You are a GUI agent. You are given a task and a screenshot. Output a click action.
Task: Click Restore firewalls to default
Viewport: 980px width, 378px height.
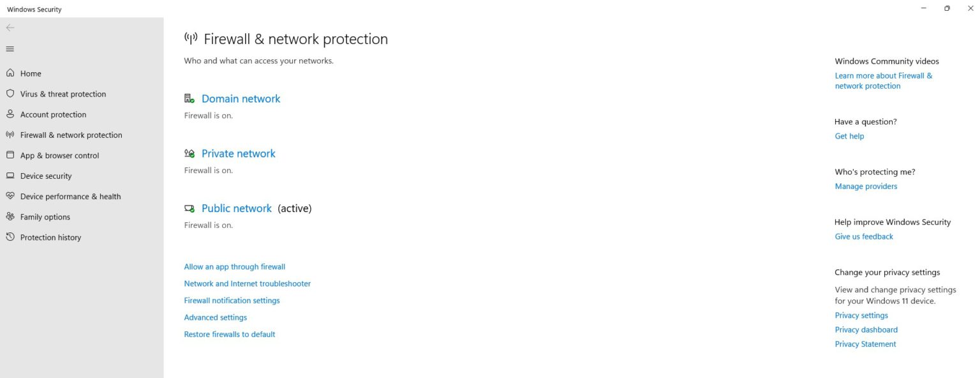click(x=229, y=334)
